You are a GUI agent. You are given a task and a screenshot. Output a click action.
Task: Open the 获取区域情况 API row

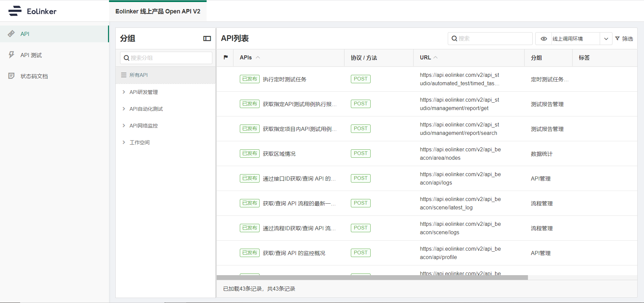279,154
